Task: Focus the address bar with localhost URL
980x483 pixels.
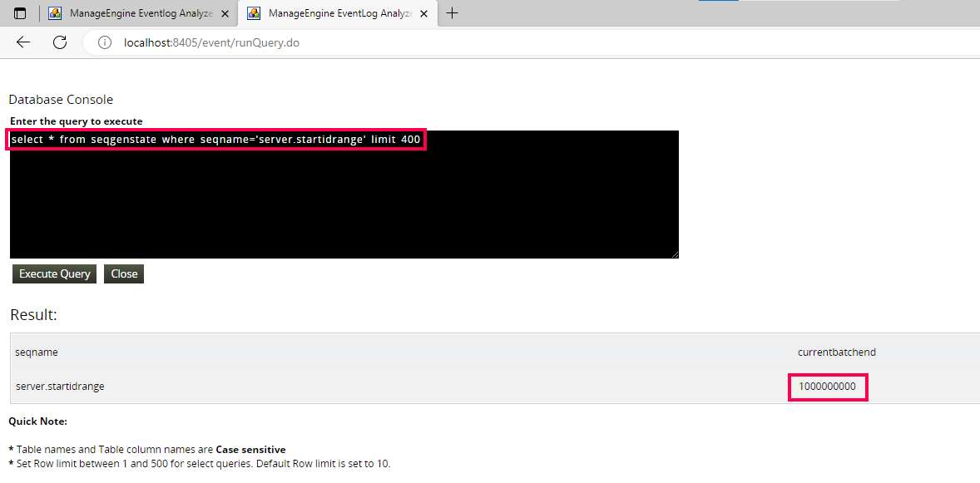Action: (x=532, y=42)
